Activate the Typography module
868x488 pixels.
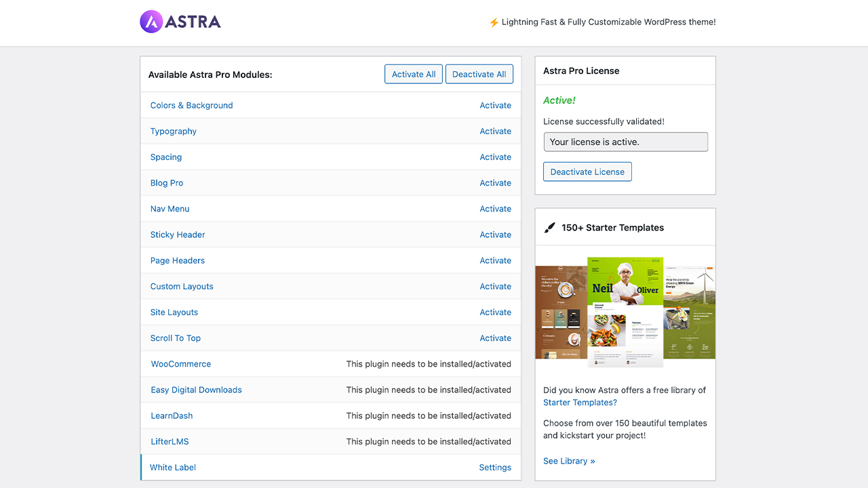pos(495,131)
